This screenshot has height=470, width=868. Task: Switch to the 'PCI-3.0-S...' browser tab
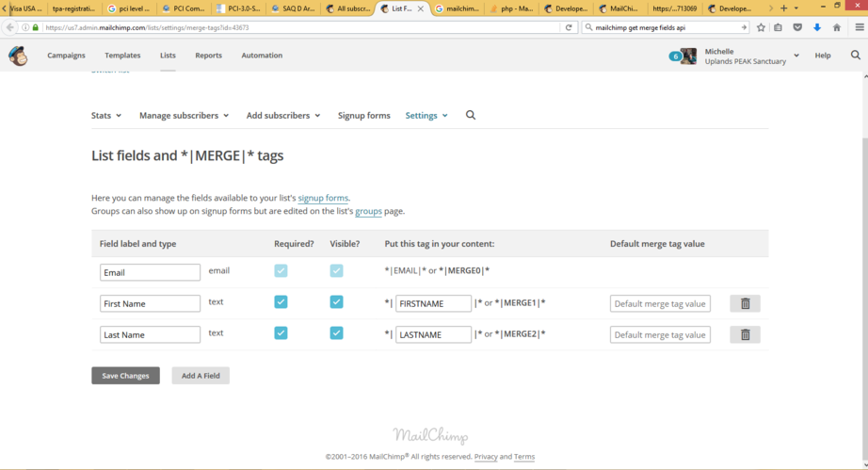(x=238, y=8)
